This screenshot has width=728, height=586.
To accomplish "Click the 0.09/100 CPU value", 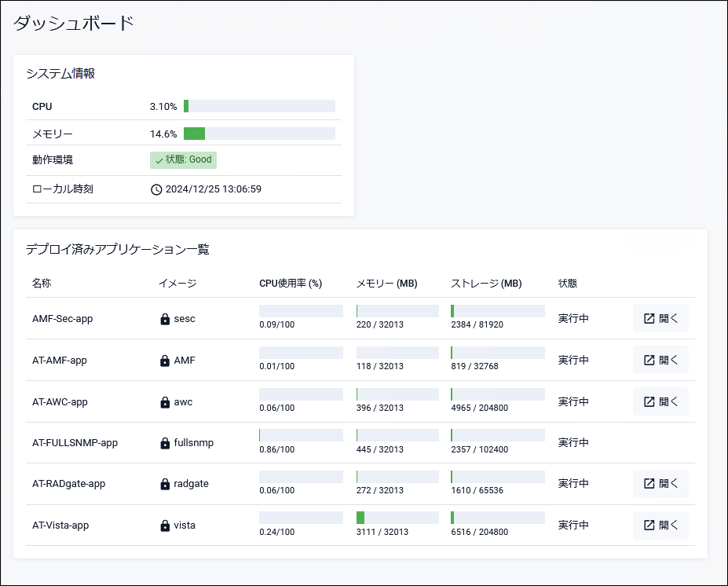I will tap(276, 324).
